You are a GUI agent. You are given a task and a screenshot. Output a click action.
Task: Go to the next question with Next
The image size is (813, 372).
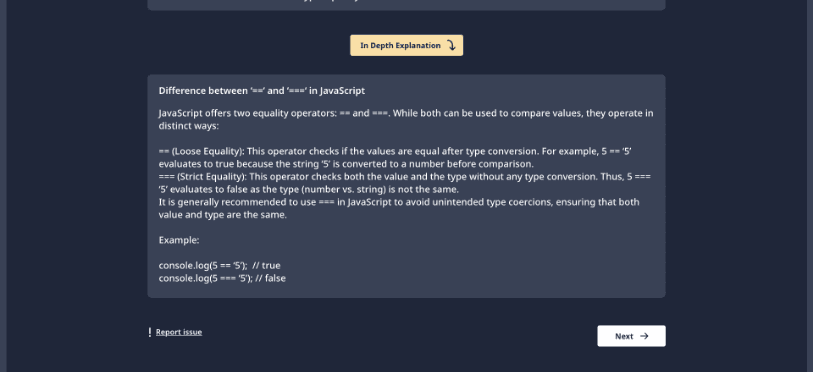631,336
